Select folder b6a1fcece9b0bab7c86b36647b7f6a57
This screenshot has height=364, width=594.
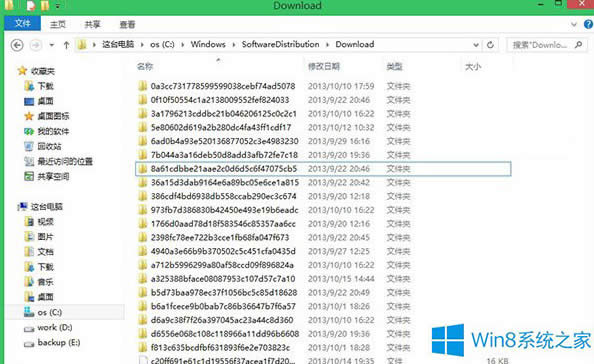223,306
